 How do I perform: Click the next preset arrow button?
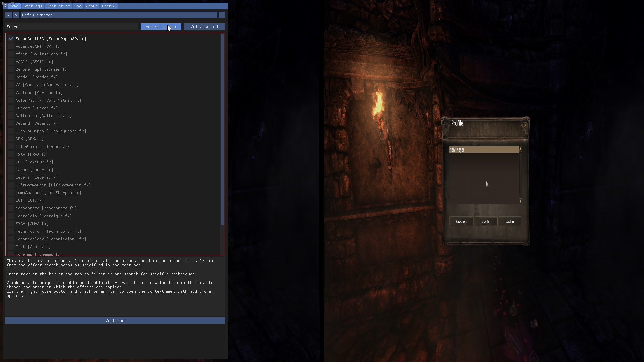[x=16, y=15]
